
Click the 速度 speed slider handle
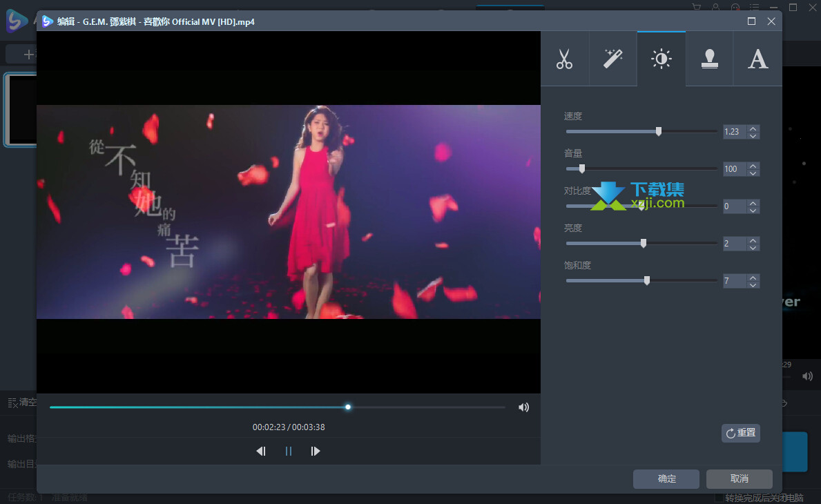point(659,131)
